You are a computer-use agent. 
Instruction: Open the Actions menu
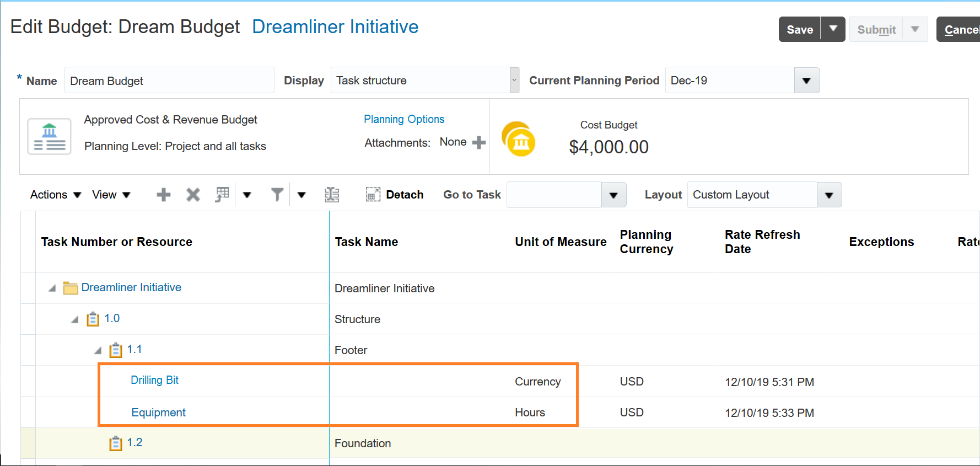point(55,195)
